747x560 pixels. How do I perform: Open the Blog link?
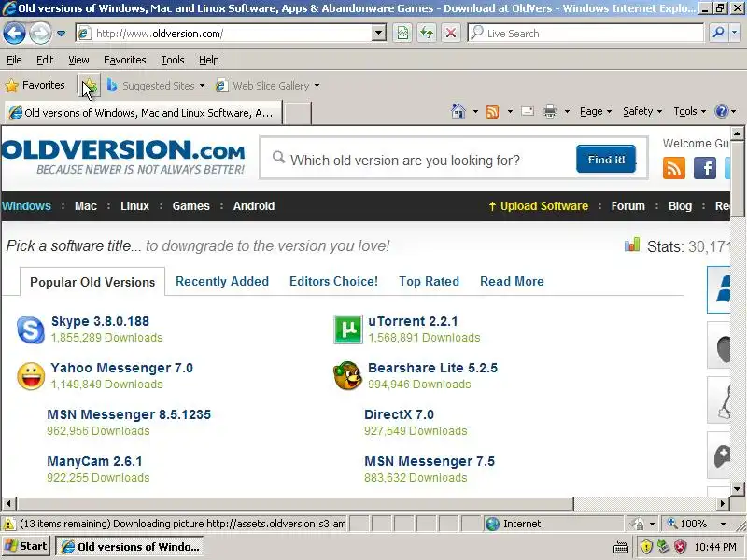point(680,206)
